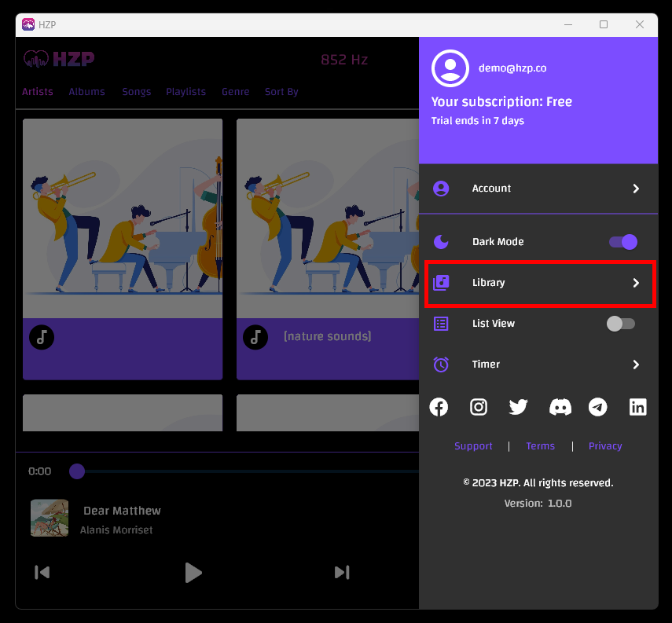Image resolution: width=672 pixels, height=623 pixels.
Task: Switch to the Songs tab
Action: (136, 92)
